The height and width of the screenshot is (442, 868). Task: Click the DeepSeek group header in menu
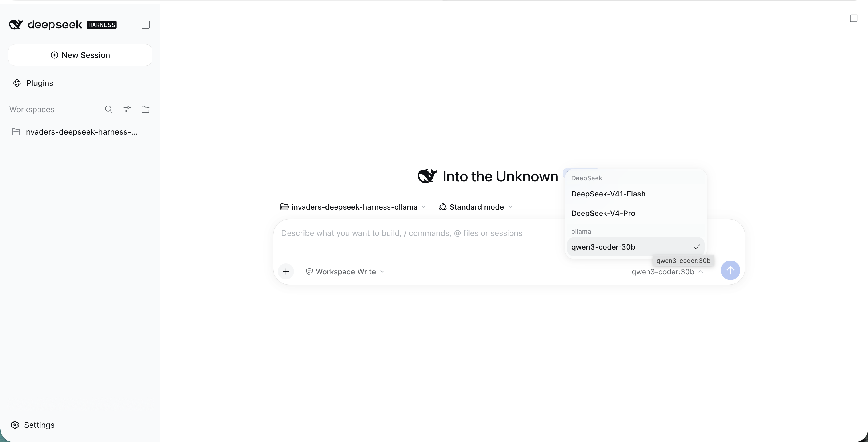586,178
